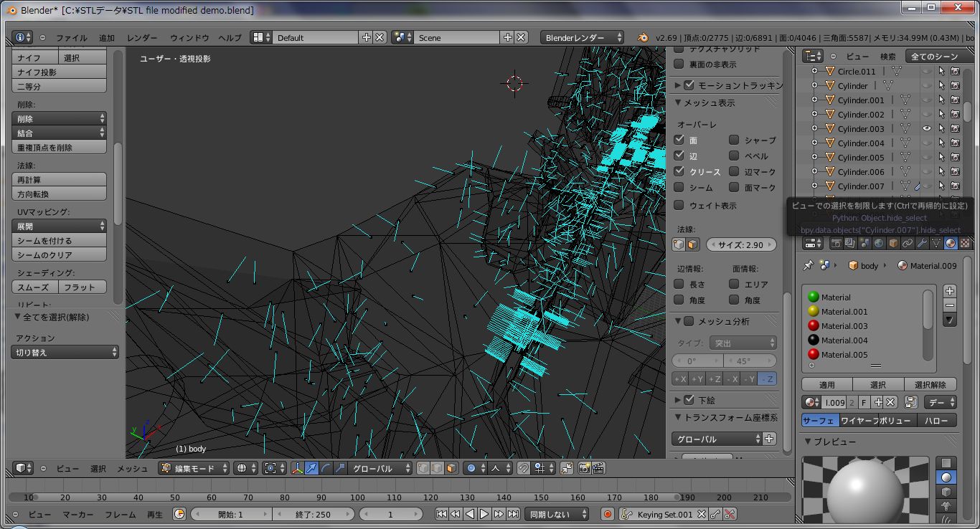Image resolution: width=980 pixels, height=529 pixels.
Task: Enable ウェイト表示 checkbox
Action: click(679, 206)
